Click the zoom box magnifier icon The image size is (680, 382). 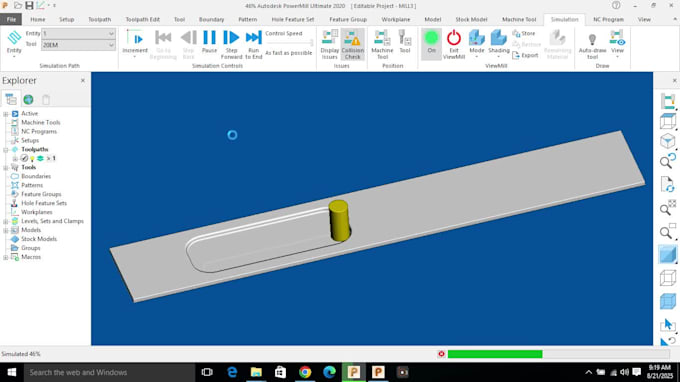667,231
